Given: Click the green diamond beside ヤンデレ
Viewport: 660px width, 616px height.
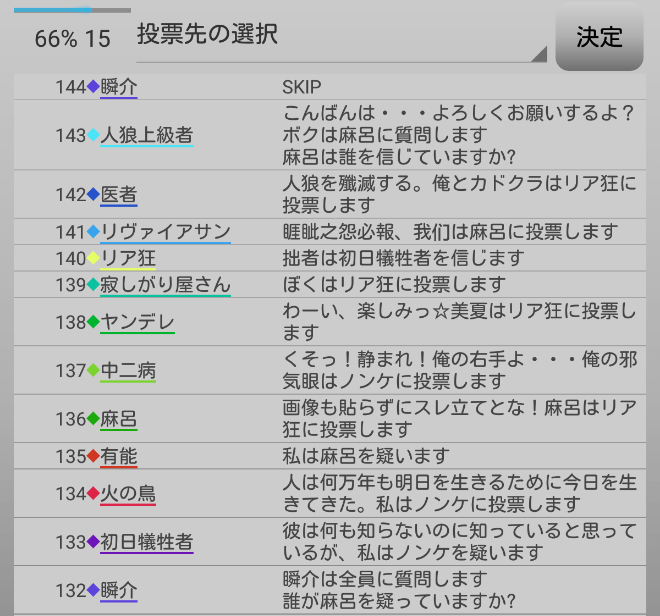Looking at the screenshot, I should pyautogui.click(x=93, y=322).
